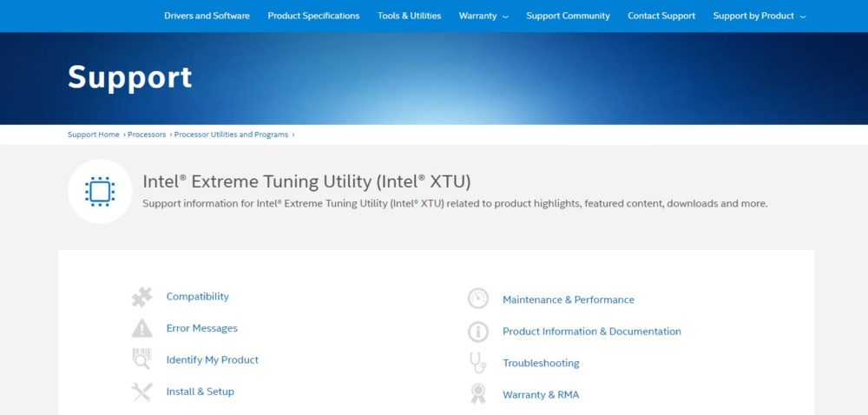
Task: Click the Maintenance & Performance gauge icon
Action: (477, 299)
